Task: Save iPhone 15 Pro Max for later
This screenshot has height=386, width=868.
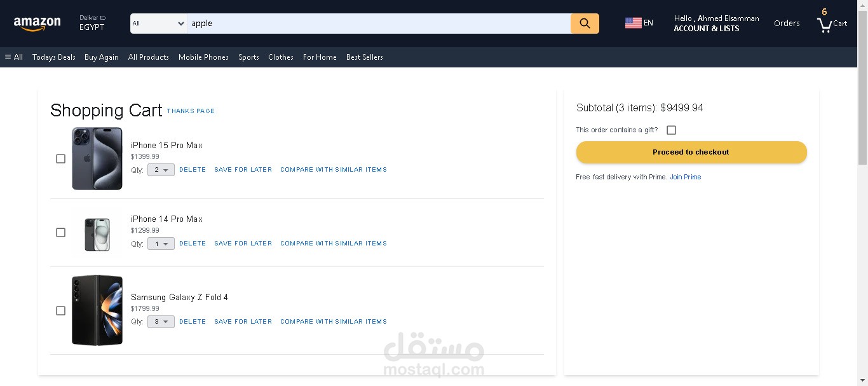Action: pyautogui.click(x=243, y=170)
